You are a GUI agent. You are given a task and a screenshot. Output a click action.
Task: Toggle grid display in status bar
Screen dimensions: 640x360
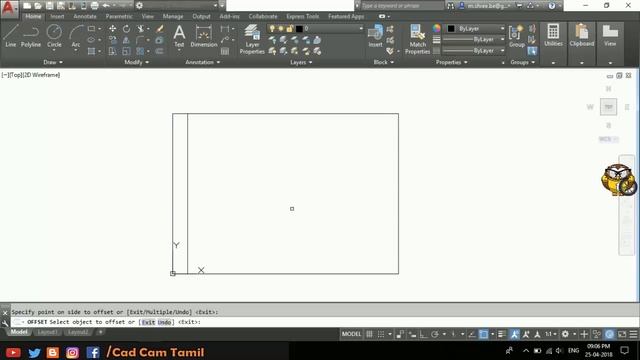point(369,334)
